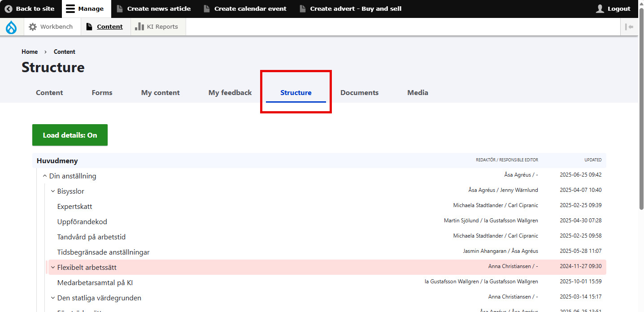Open the Documents tab
Image resolution: width=644 pixels, height=312 pixels.
tap(359, 93)
